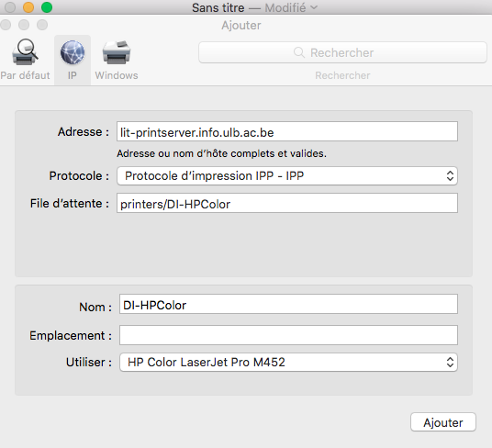Open the Protocole dropdown menu
The image size is (492, 448).
[x=287, y=175]
